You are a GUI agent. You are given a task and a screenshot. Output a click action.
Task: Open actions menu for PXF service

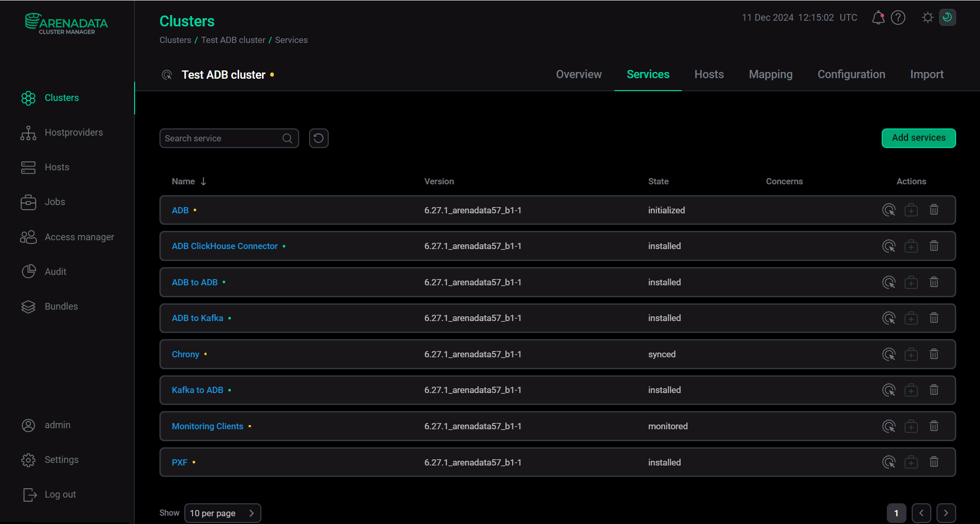[x=889, y=462]
